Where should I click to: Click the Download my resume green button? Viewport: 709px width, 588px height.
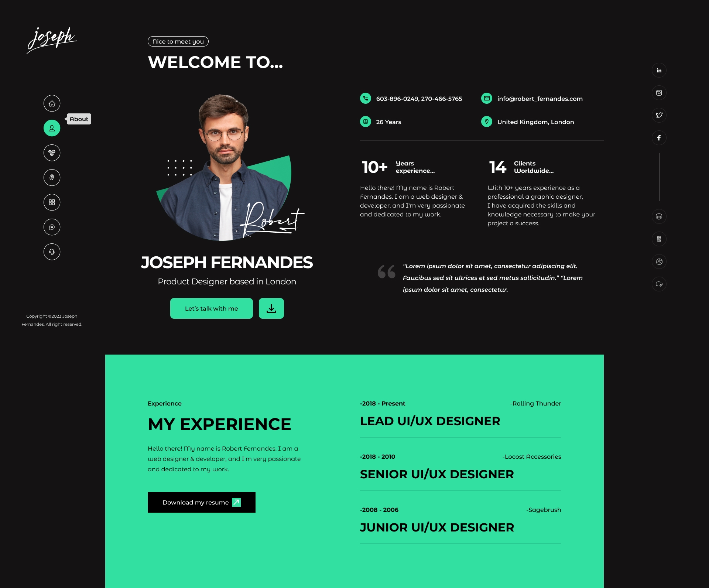pos(201,503)
